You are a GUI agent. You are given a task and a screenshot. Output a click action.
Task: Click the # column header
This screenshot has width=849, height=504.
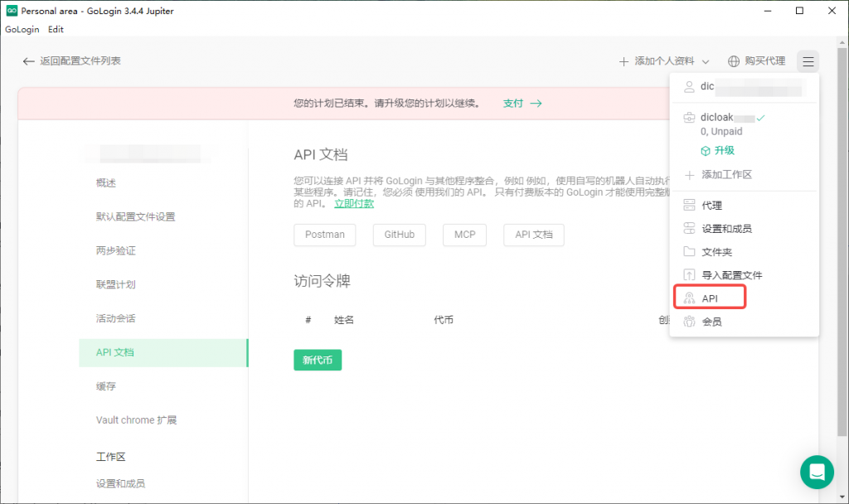[308, 320]
